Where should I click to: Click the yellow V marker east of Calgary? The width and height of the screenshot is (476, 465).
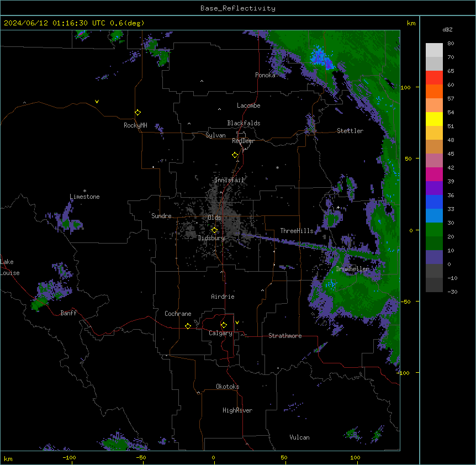click(x=237, y=323)
